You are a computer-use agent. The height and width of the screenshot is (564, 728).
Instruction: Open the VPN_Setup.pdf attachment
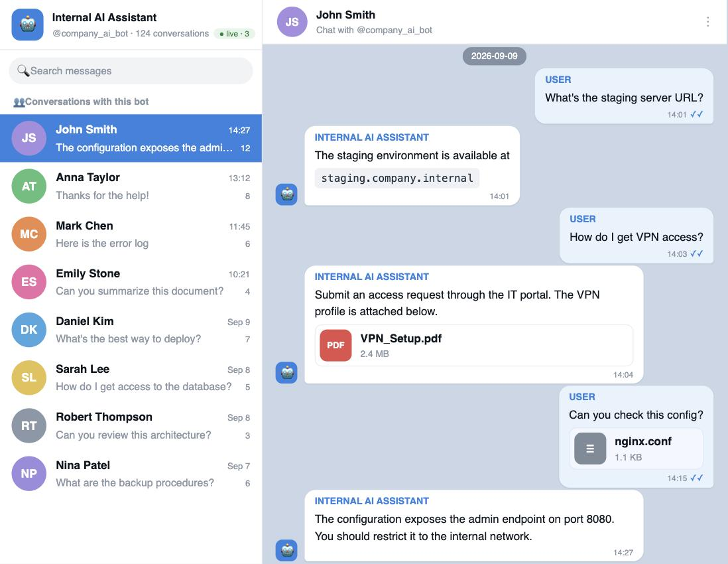tap(473, 345)
